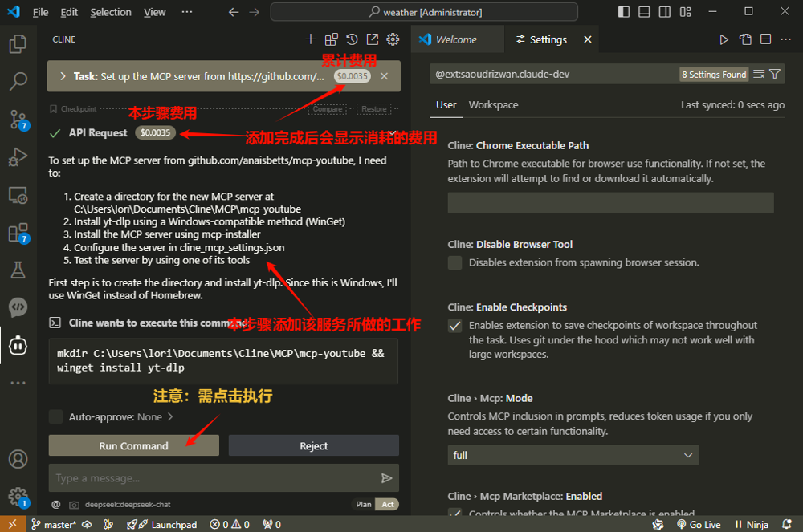Screen dimensions: 803x532
Task: Click the Run Command button
Action: [x=133, y=445]
